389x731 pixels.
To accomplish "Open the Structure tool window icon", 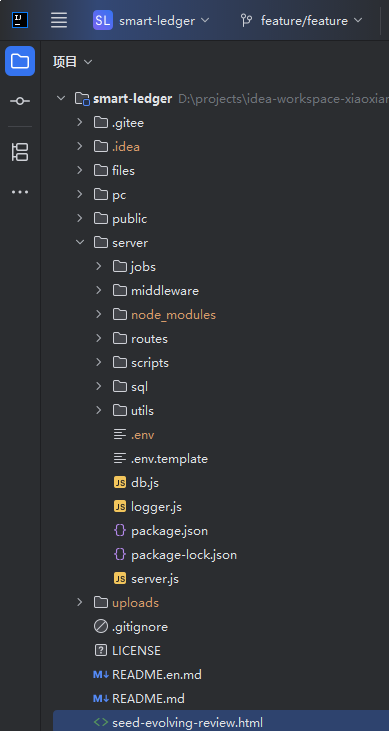I will pos(20,152).
